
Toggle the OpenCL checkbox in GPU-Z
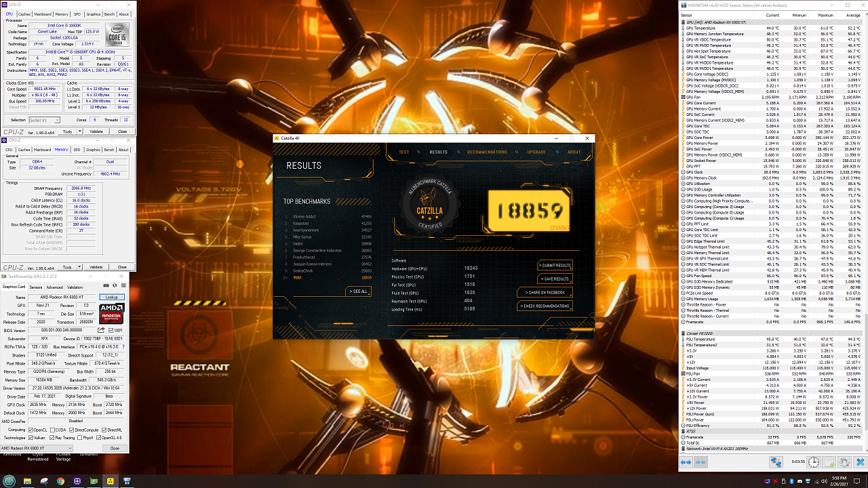point(31,430)
